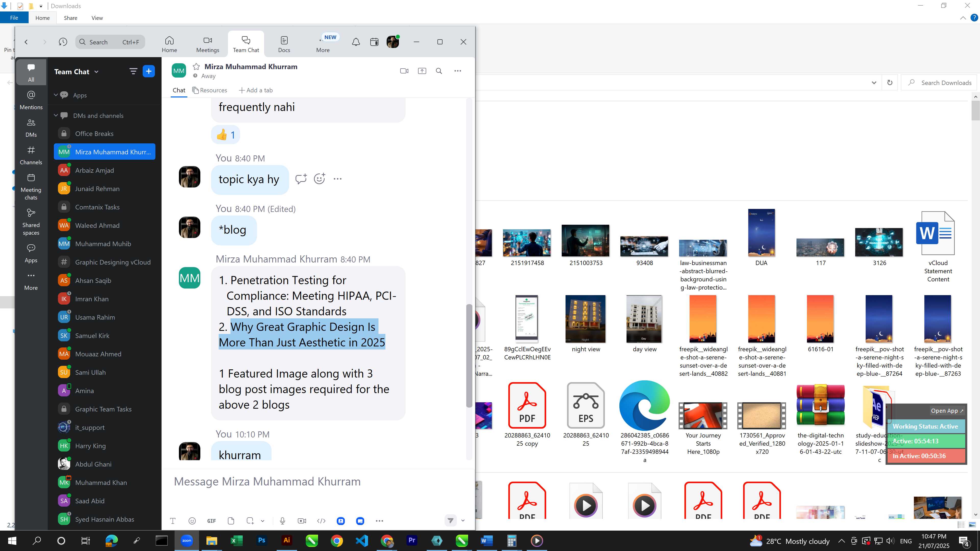Open DMs section in sidebar

(x=31, y=128)
